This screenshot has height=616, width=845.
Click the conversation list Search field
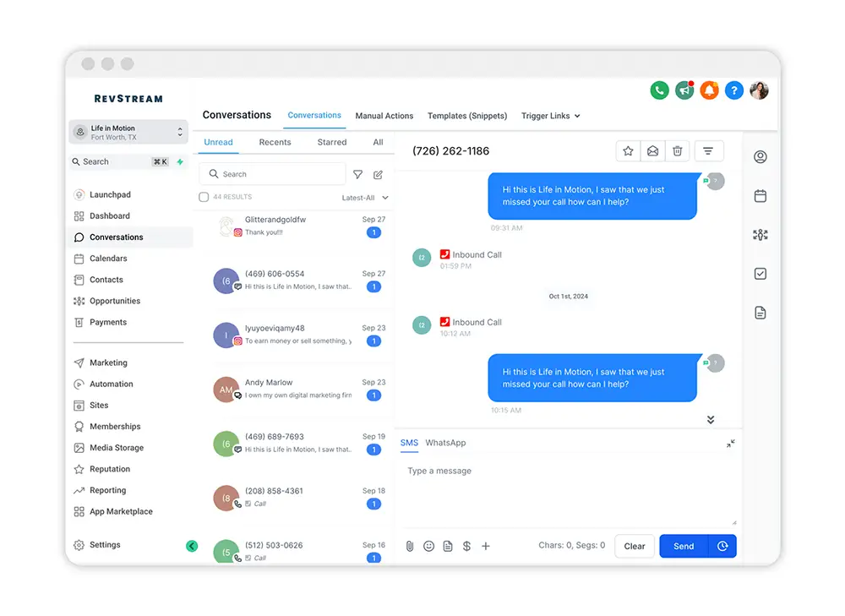[x=272, y=174]
